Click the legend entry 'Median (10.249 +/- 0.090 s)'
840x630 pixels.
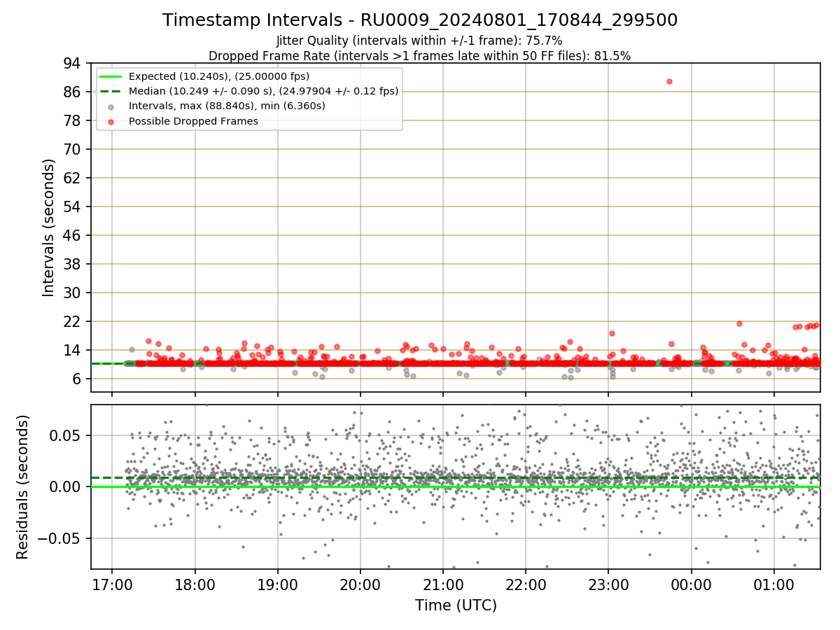[263, 91]
